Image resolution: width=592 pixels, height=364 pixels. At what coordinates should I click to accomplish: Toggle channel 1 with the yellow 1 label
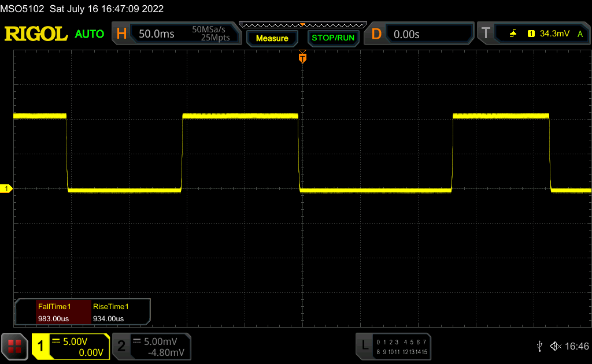[x=41, y=346]
